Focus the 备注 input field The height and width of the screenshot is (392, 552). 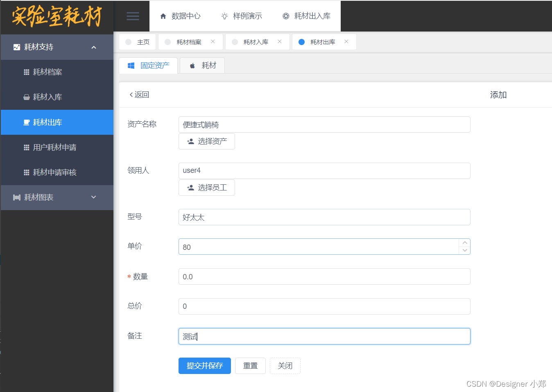(x=324, y=336)
